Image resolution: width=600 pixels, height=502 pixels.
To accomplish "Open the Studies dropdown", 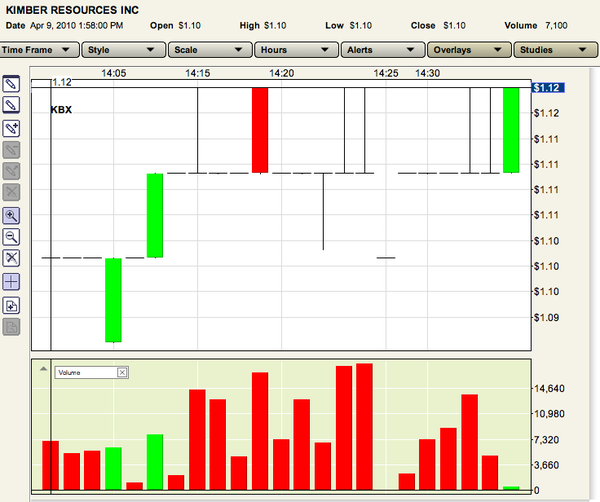I will (x=556, y=50).
